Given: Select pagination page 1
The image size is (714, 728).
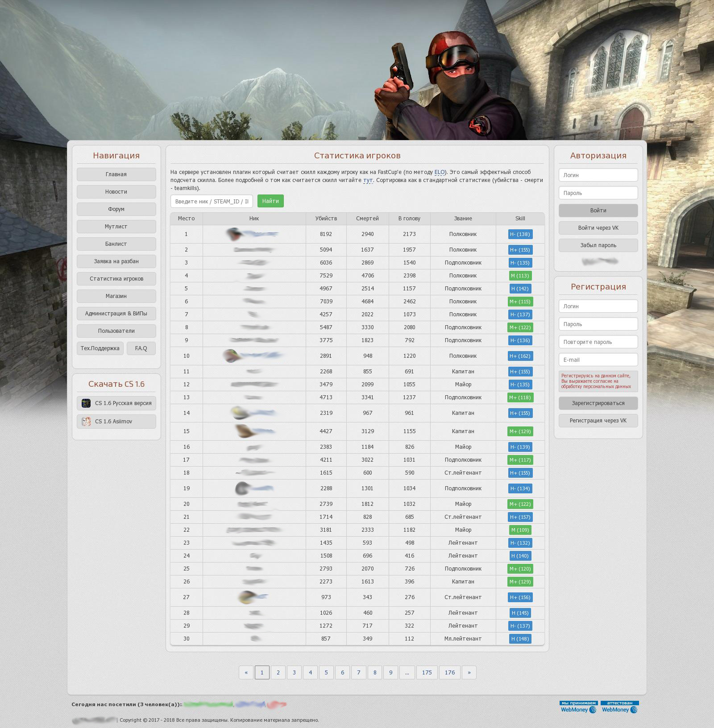Looking at the screenshot, I should tap(262, 672).
